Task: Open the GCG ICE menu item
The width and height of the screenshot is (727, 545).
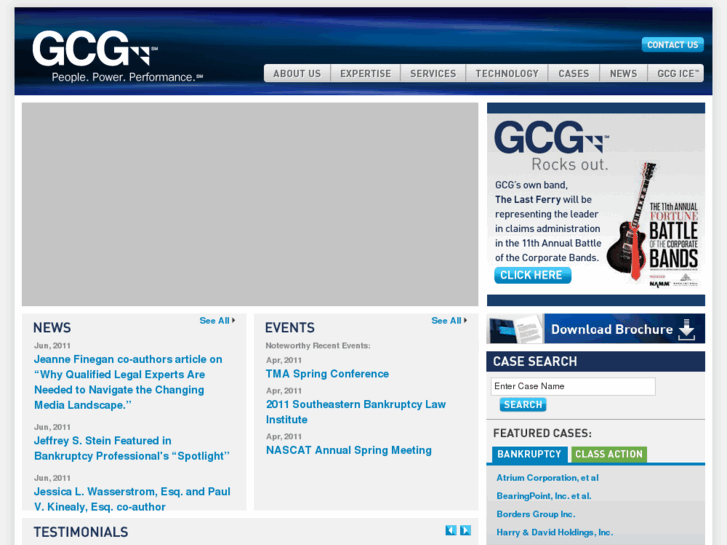Action: (676, 74)
